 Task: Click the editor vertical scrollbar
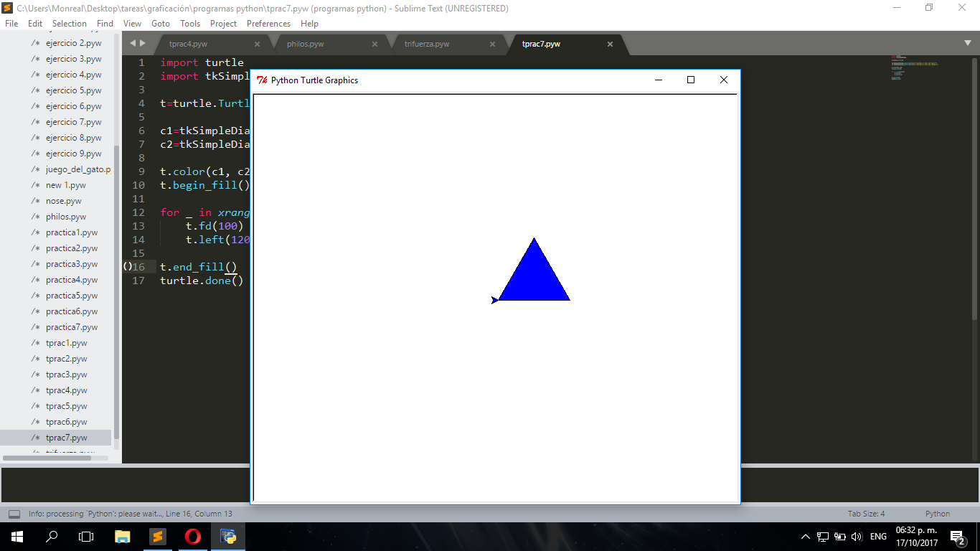tap(974, 189)
